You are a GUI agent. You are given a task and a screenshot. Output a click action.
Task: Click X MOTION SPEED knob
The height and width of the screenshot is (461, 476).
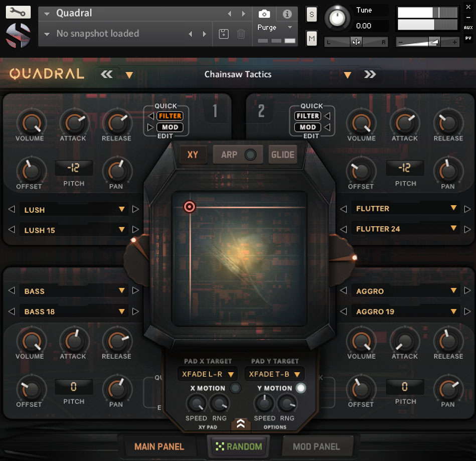point(196,404)
